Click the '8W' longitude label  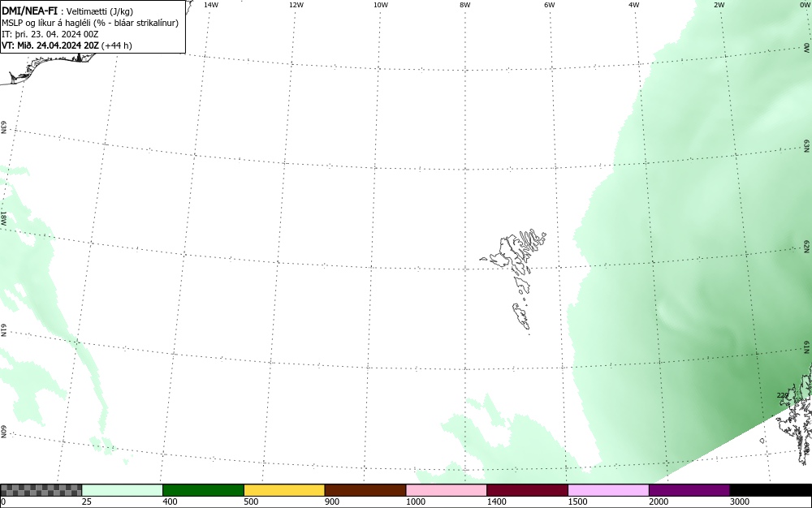(465, 5)
